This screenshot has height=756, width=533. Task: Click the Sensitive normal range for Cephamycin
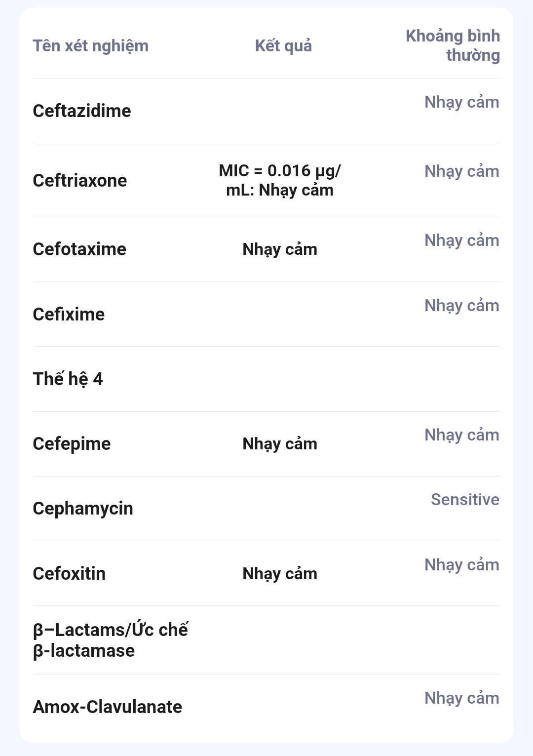465,500
